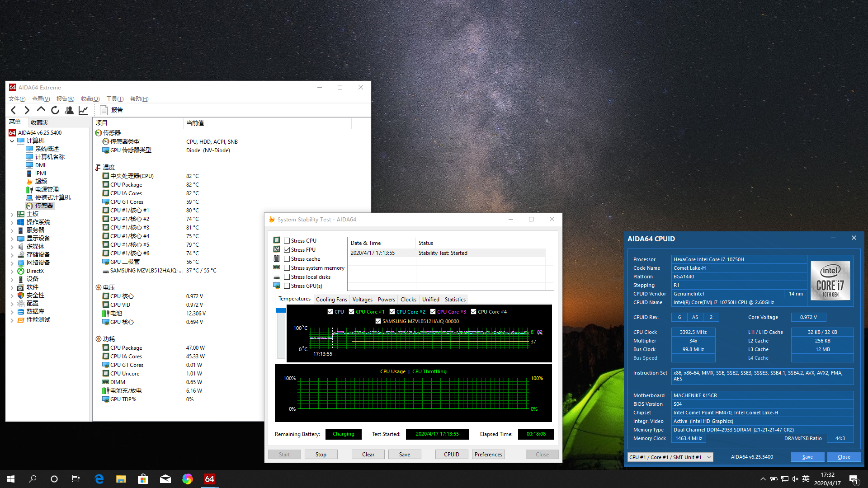This screenshot has height=488, width=868.
Task: Switch to Cooling Fans tab
Action: pyautogui.click(x=331, y=300)
